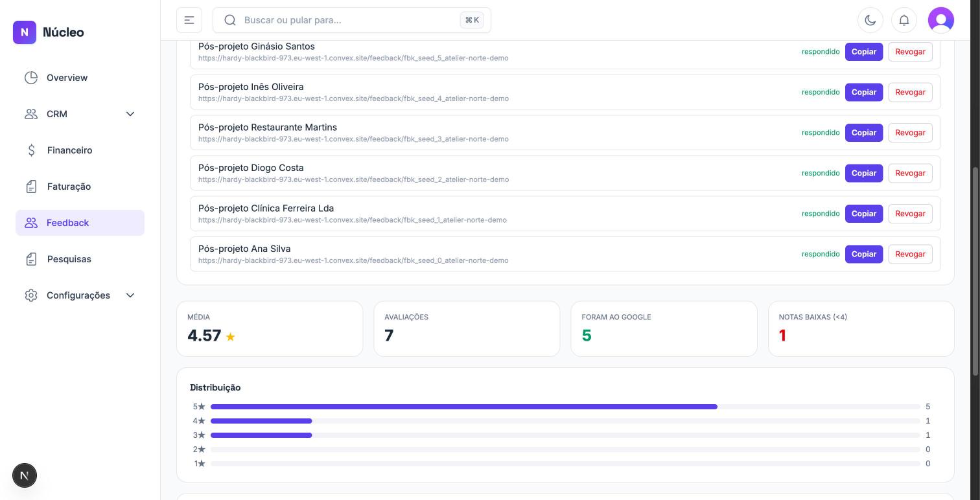Screen dimensions: 980x500
Task: Click the star next to 4.57 average
Action: 230,337
